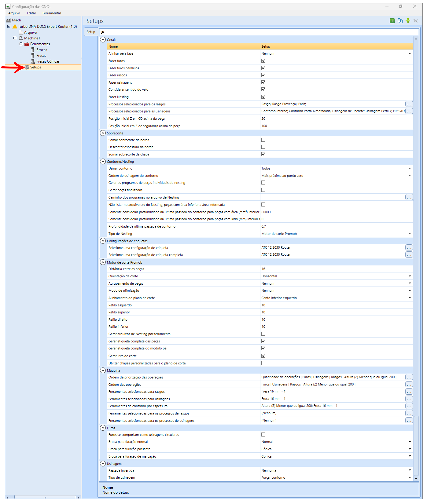Collapse the Contorno/Nesting section
The height and width of the screenshot is (504, 427).
[103, 161]
